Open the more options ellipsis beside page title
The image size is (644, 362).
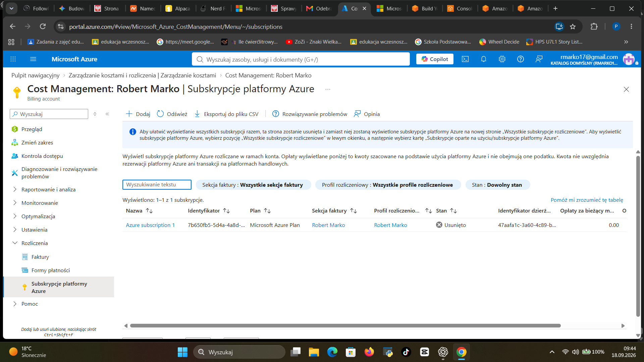[328, 89]
